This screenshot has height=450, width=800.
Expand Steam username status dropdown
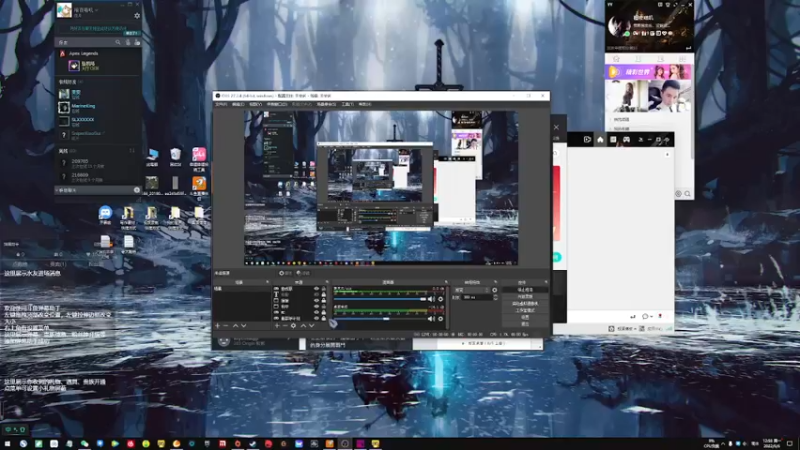(x=96, y=10)
